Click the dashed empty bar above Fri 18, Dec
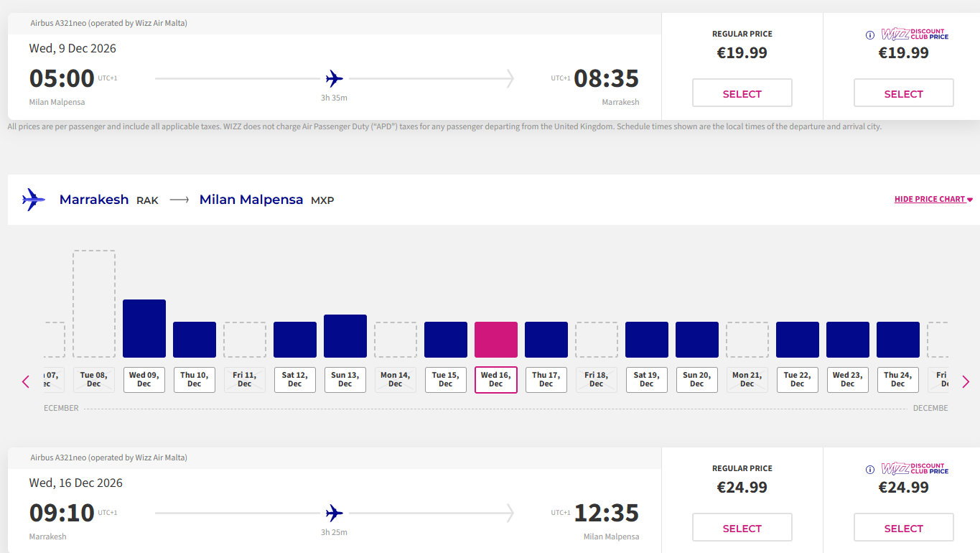 [597, 340]
